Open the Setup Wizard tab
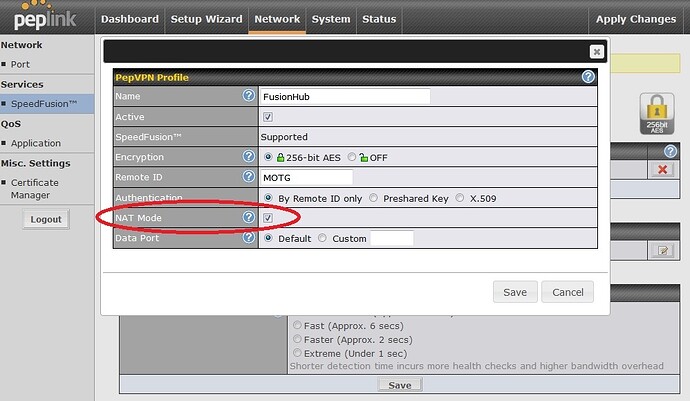 tap(206, 19)
